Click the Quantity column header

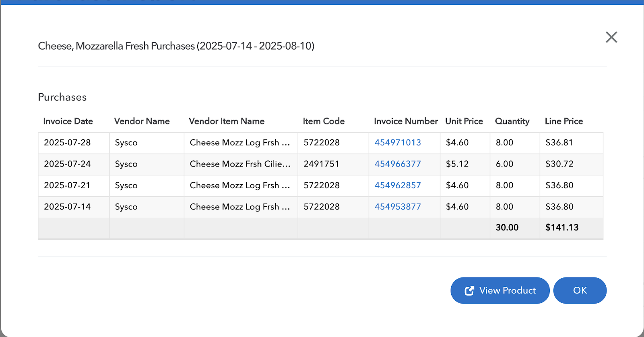point(512,121)
